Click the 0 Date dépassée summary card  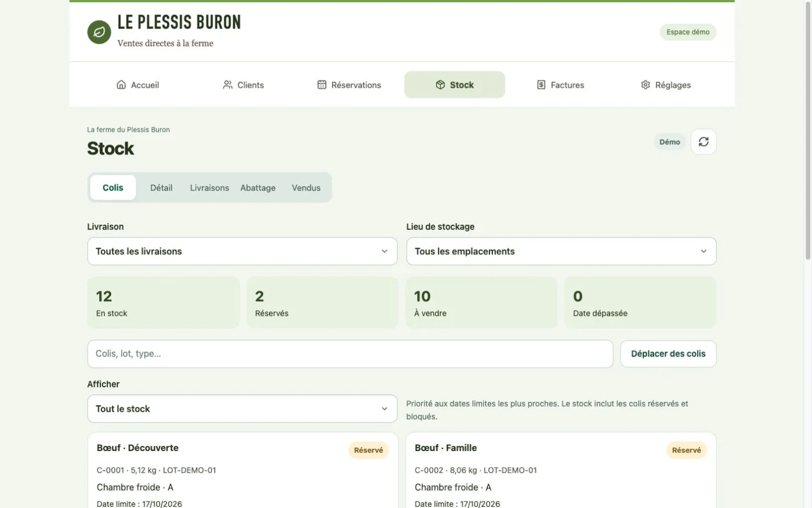coord(640,302)
